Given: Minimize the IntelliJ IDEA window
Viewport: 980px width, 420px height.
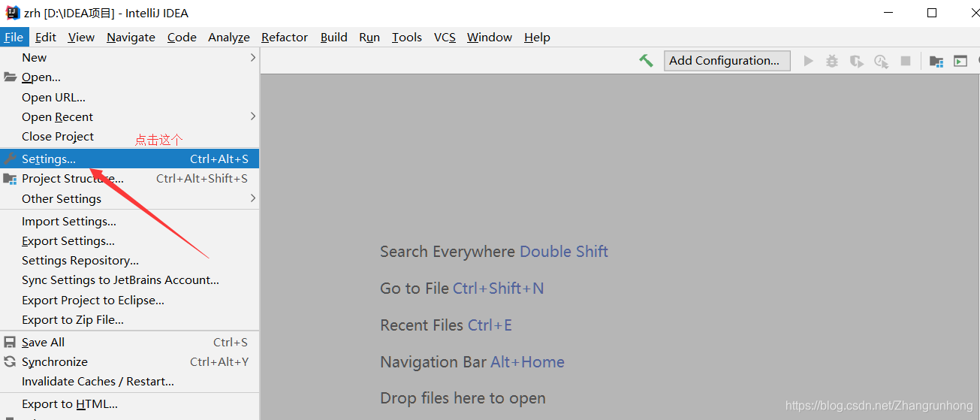Looking at the screenshot, I should click(890, 13).
